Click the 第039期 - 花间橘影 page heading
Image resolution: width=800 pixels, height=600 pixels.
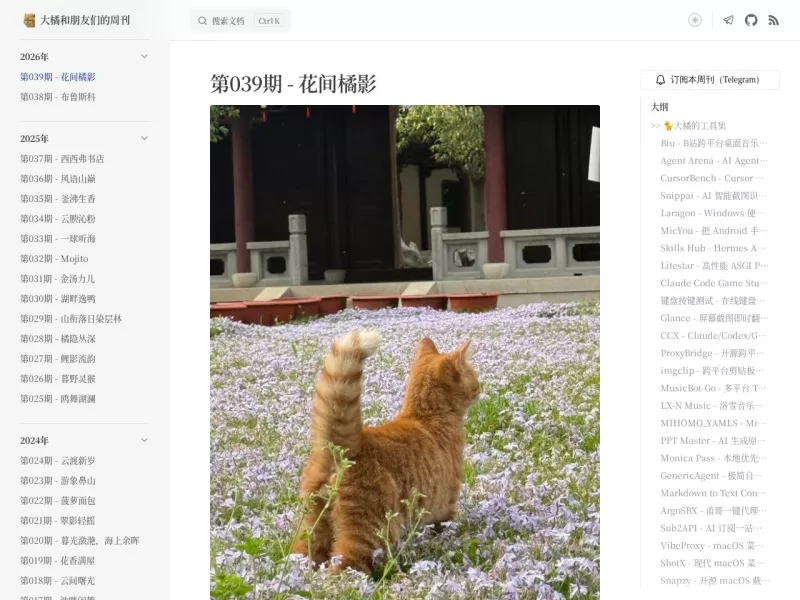click(x=293, y=84)
